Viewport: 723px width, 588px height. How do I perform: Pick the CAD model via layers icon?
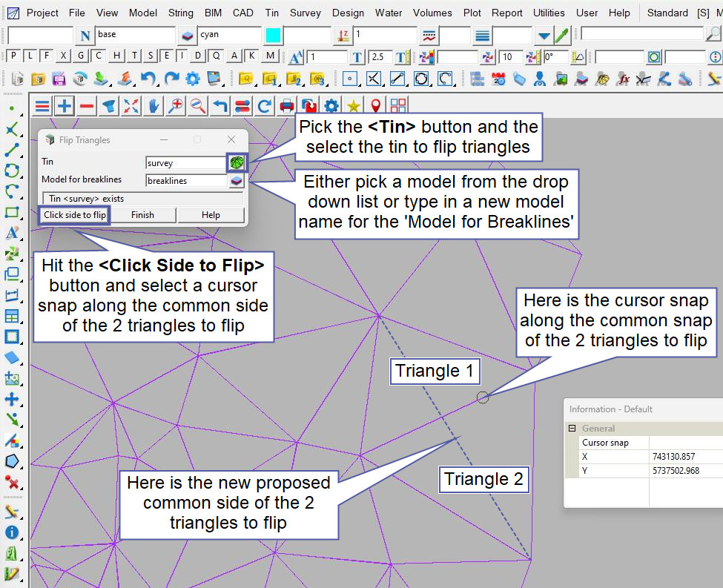pyautogui.click(x=187, y=36)
